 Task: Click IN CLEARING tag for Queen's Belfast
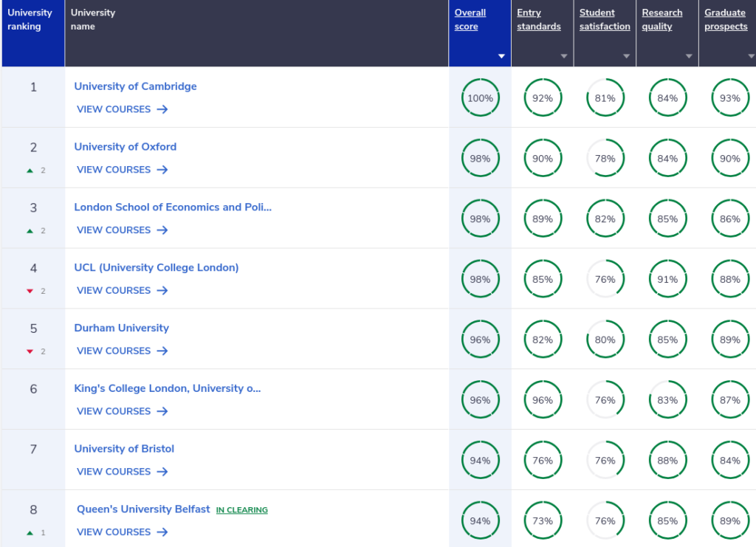coord(242,510)
